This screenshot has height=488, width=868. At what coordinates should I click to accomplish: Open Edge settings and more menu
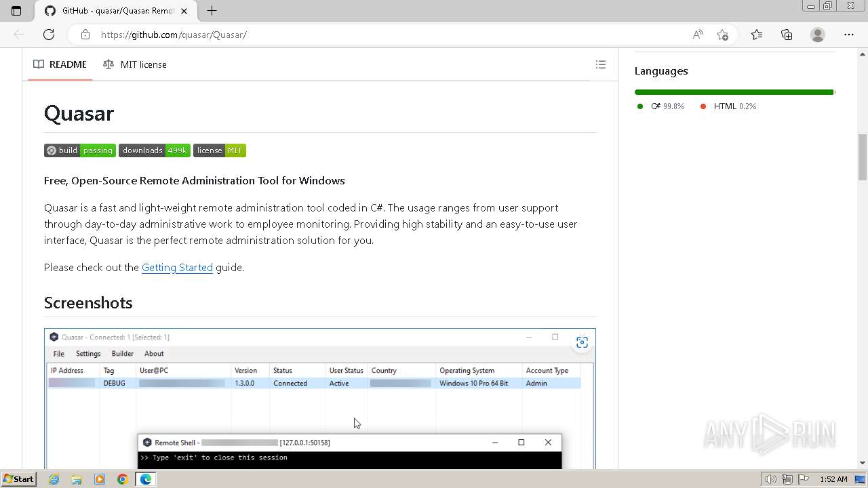pyautogui.click(x=849, y=35)
